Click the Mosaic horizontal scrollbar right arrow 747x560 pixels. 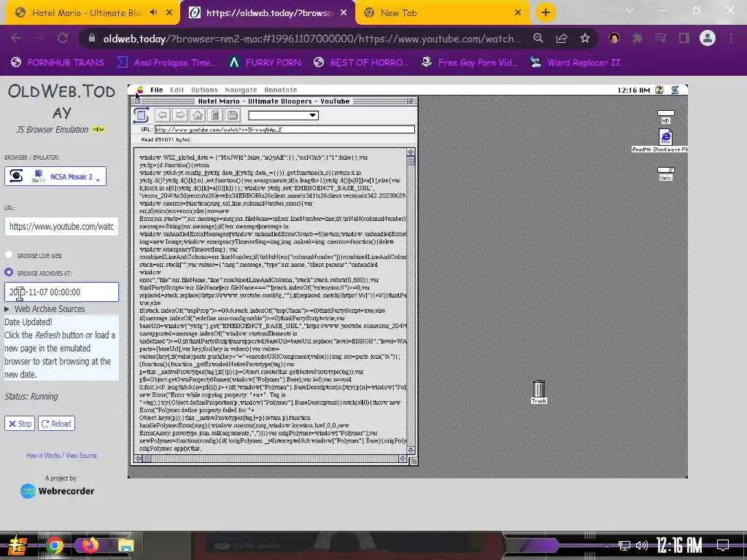[403, 459]
